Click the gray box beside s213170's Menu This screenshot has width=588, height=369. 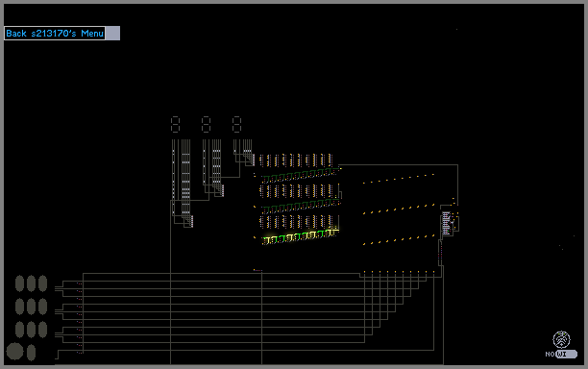point(112,34)
